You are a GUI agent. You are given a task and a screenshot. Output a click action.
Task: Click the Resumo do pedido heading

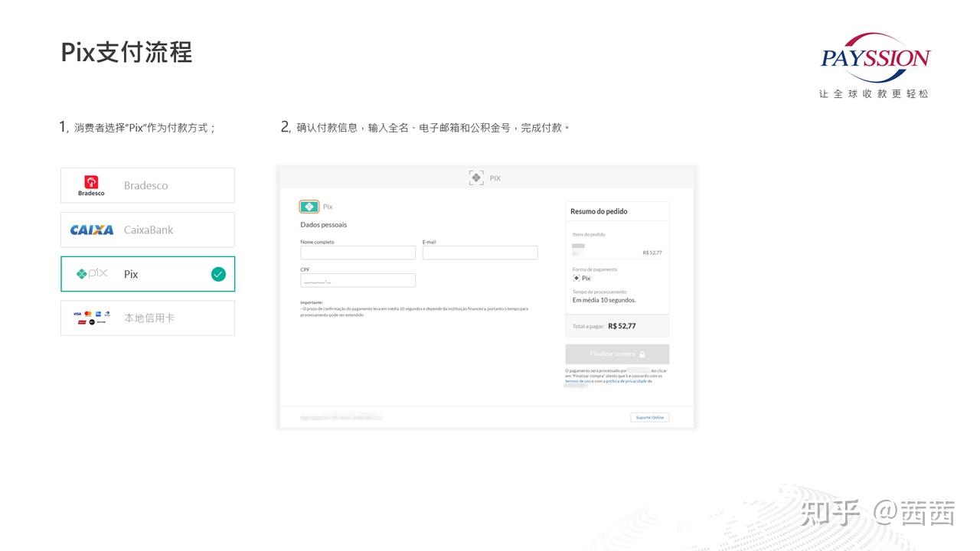point(599,211)
